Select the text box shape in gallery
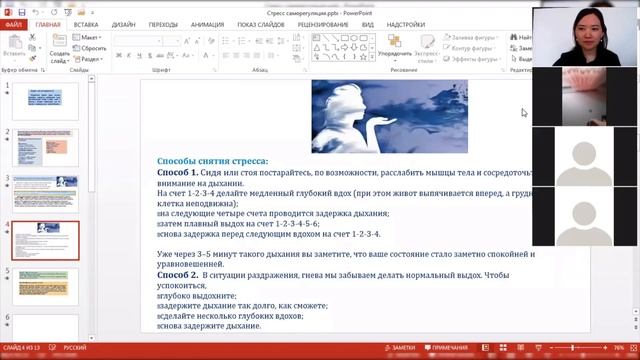The height and width of the screenshot is (360, 640). [317, 38]
